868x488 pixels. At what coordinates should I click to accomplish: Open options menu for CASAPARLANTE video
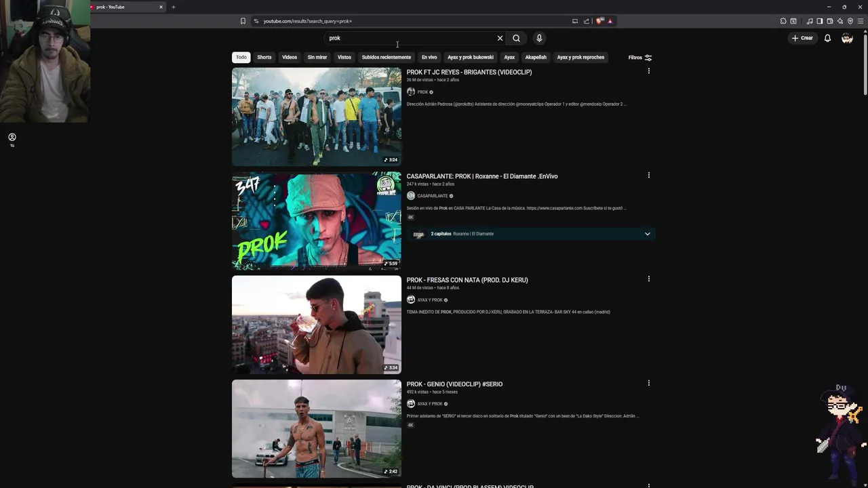click(x=649, y=176)
